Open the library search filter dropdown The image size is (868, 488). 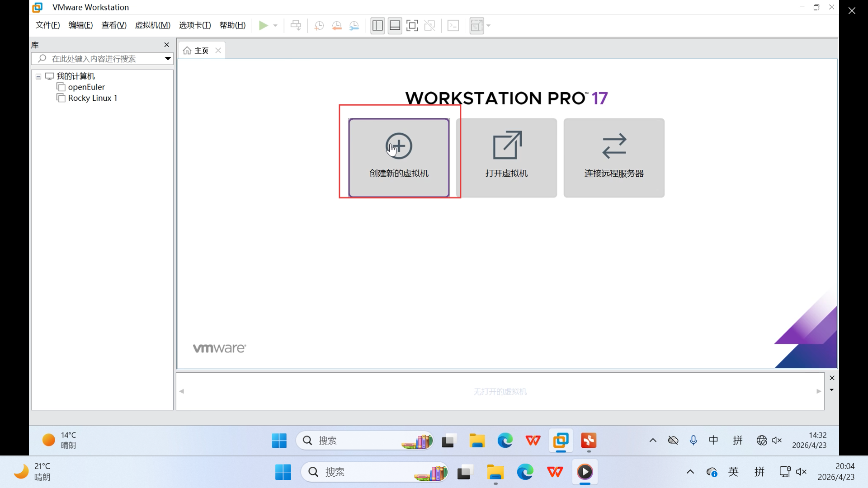point(168,59)
